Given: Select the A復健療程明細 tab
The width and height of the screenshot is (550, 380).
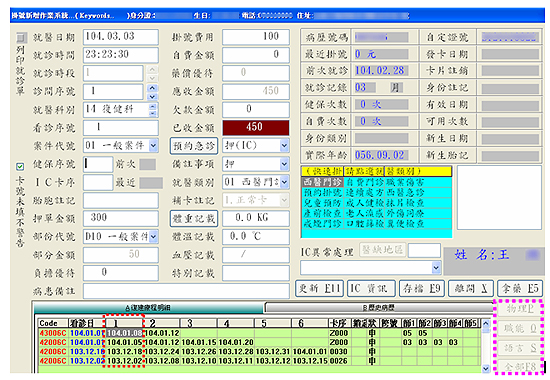Looking at the screenshot, I should (x=148, y=308).
